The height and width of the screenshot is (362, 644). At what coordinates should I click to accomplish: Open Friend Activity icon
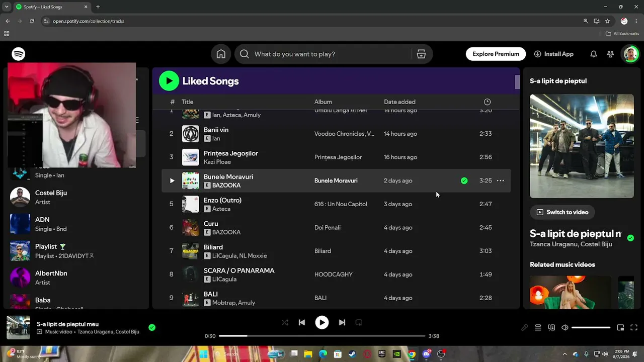point(610,54)
